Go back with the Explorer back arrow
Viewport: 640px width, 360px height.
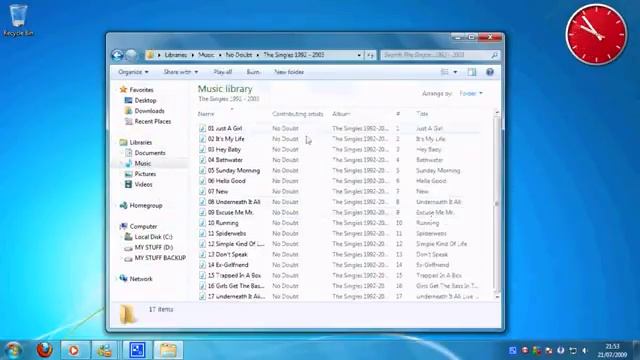click(118, 55)
